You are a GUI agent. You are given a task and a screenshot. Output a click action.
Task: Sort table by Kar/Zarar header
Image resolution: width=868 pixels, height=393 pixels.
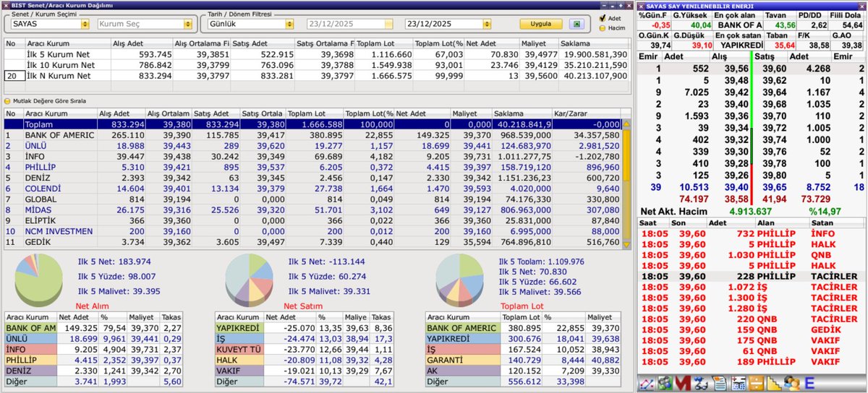tap(587, 113)
